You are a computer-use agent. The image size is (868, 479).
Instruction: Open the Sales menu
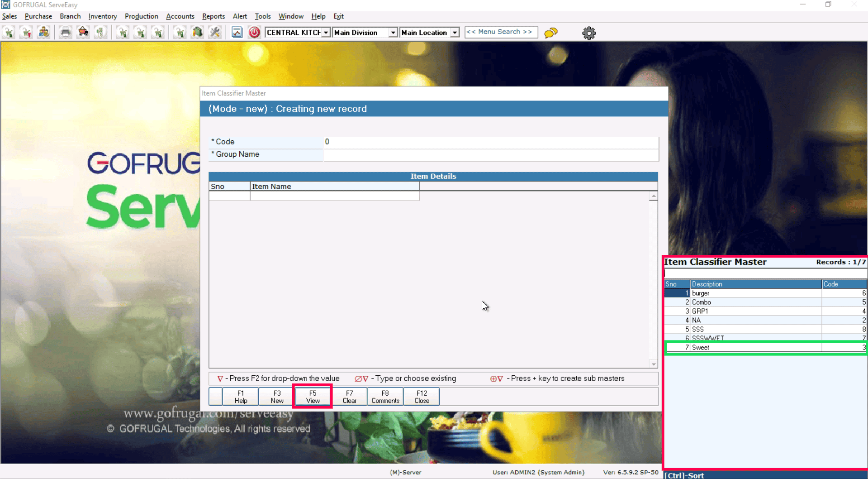tap(9, 16)
